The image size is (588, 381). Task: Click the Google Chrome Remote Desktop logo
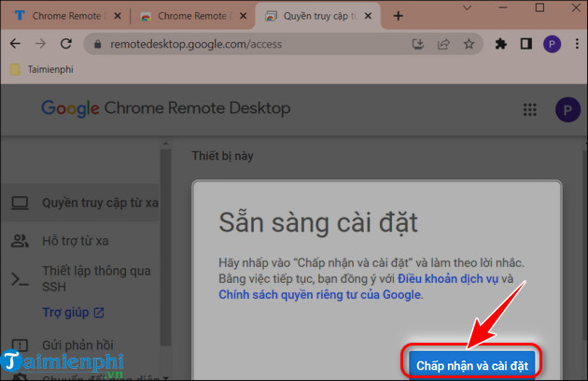[166, 108]
